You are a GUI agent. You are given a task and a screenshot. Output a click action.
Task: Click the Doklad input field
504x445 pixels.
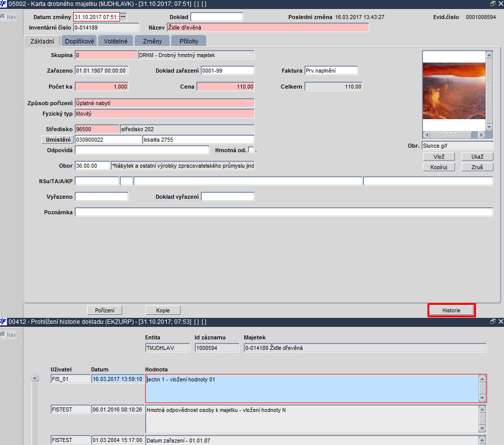tap(217, 17)
